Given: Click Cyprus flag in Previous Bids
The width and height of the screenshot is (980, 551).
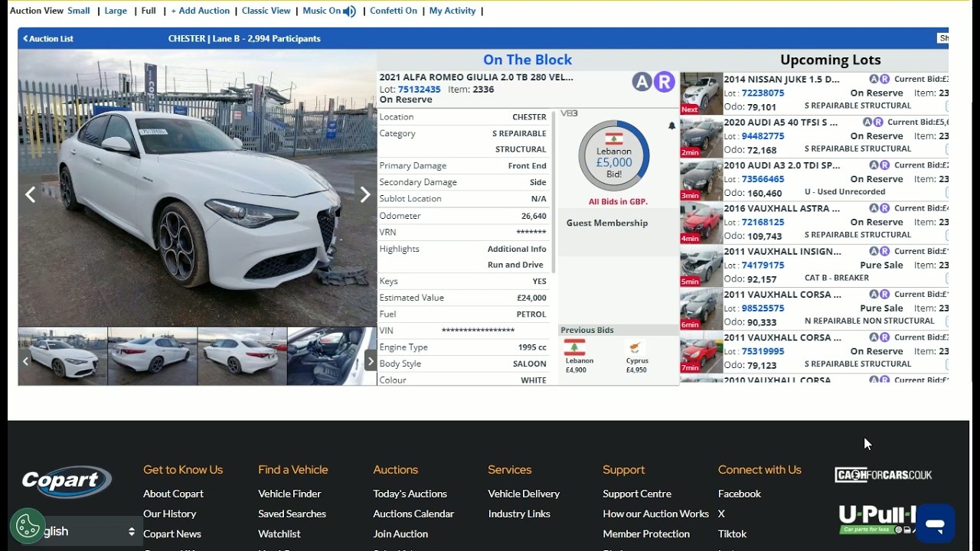Looking at the screenshot, I should [634, 348].
